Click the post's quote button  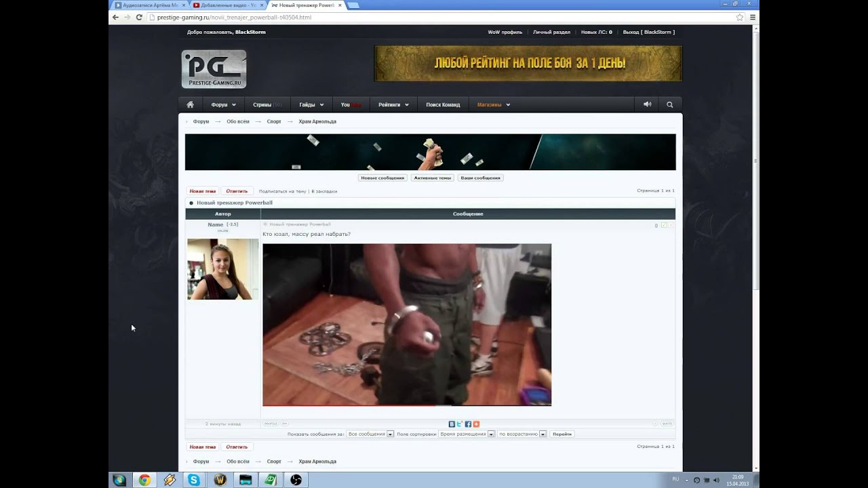click(x=667, y=424)
